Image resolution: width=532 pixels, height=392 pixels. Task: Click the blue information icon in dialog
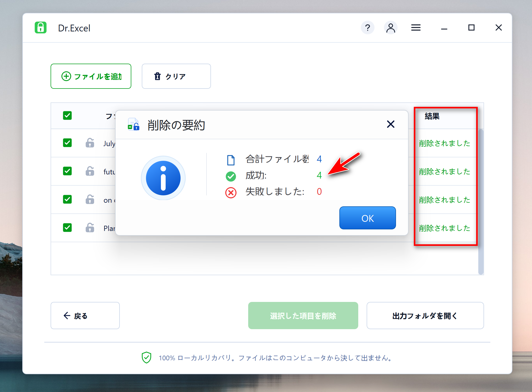click(163, 178)
